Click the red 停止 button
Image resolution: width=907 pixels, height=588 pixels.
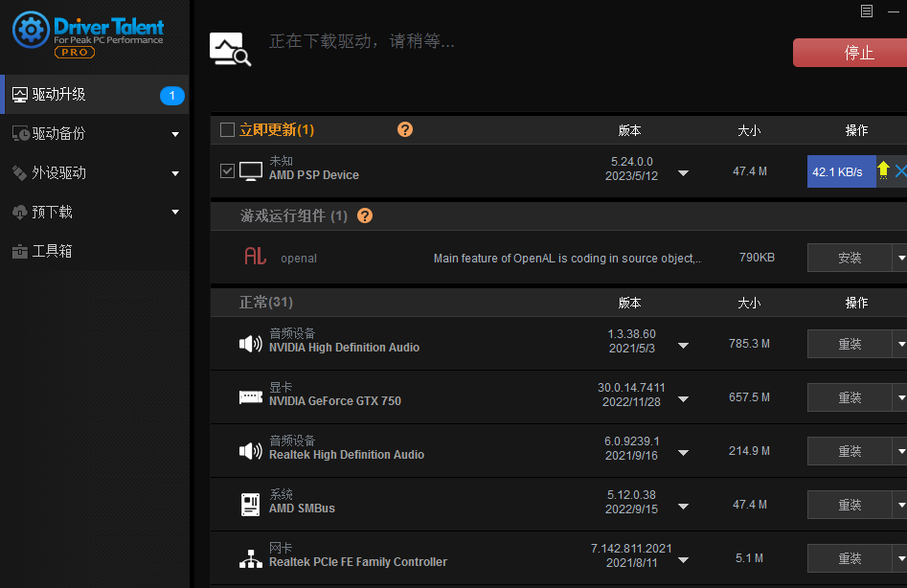tap(850, 53)
